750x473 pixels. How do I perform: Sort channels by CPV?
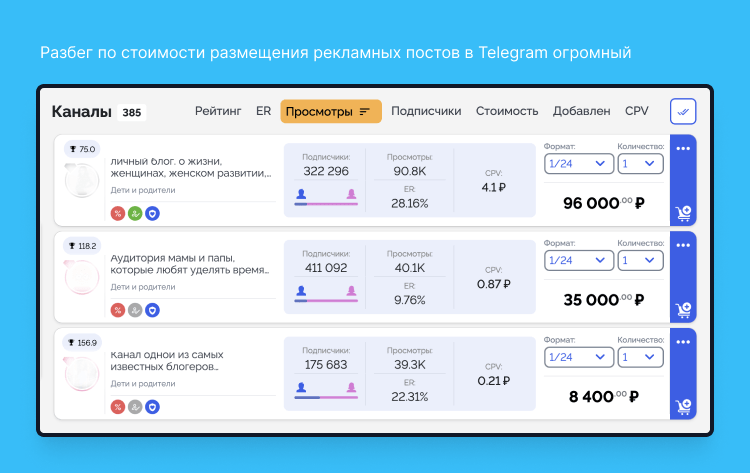tap(636, 111)
